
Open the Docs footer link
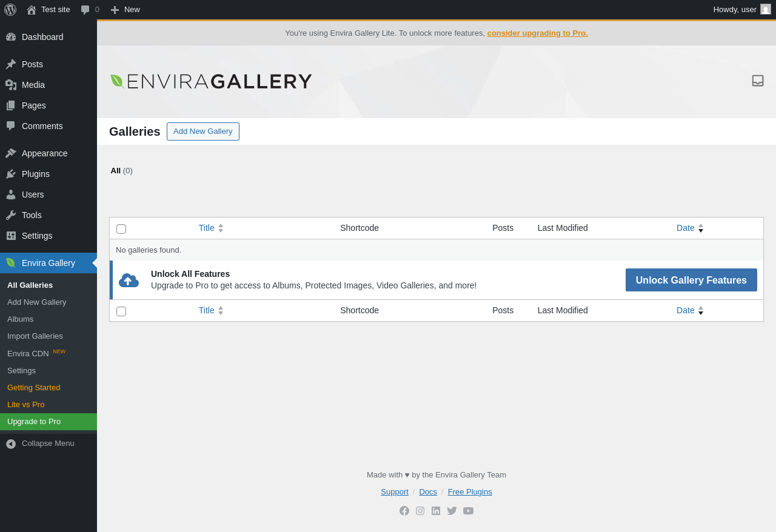(x=428, y=491)
